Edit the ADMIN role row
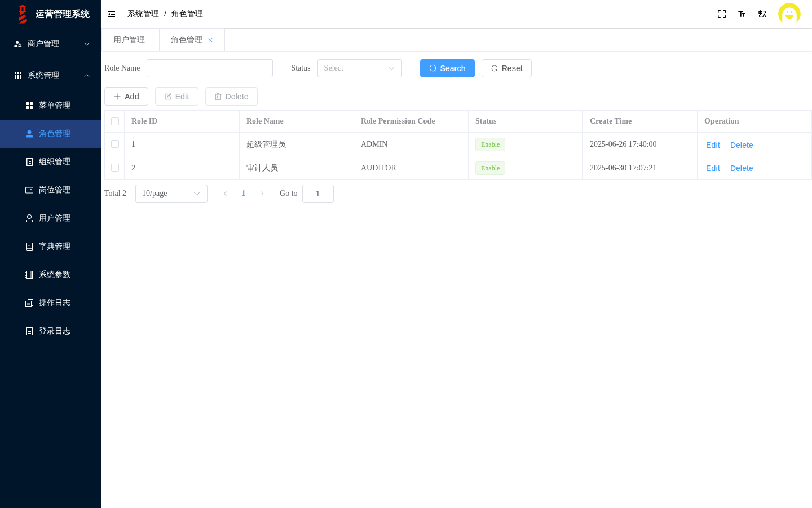Viewport: 812px width, 508px height. (713, 145)
